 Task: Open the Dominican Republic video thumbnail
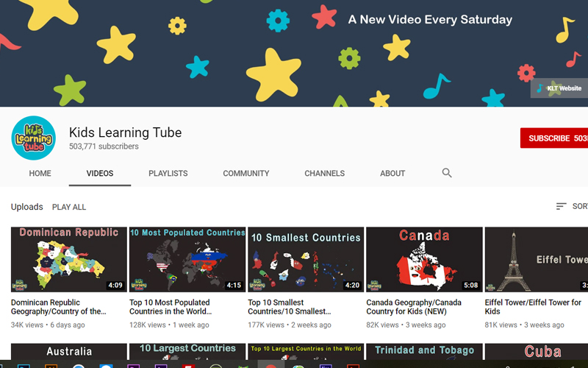click(x=69, y=259)
